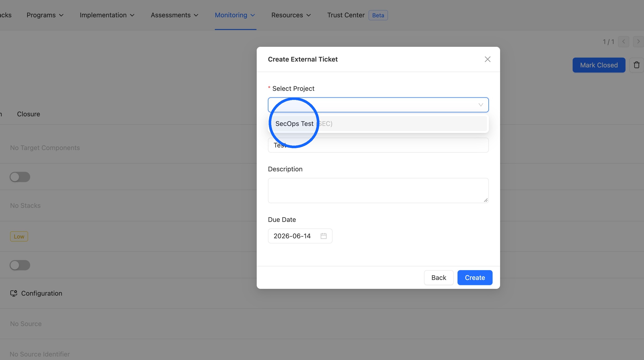
Task: Click the ticket title input field
Action: point(378,145)
